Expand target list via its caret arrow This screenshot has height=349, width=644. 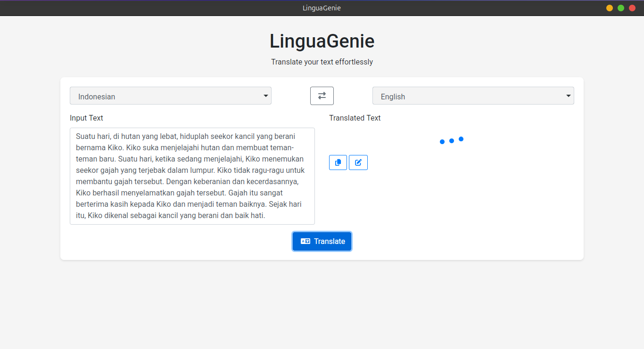click(x=568, y=96)
